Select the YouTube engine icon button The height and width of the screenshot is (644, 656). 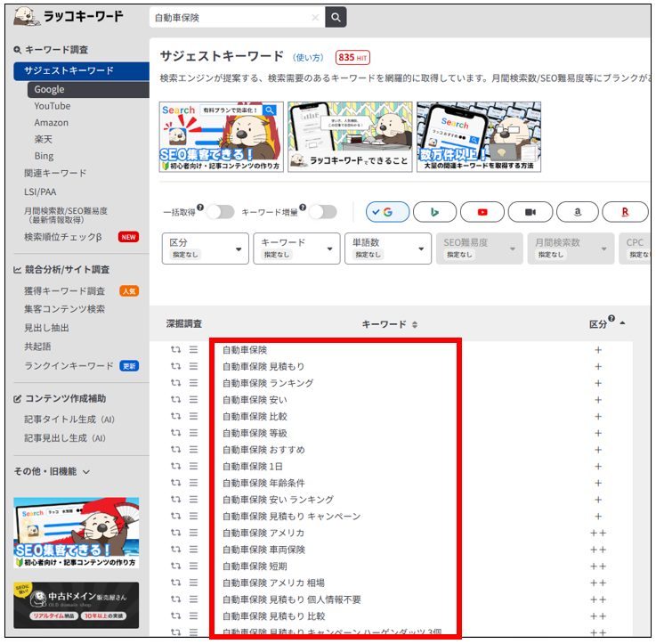(482, 212)
